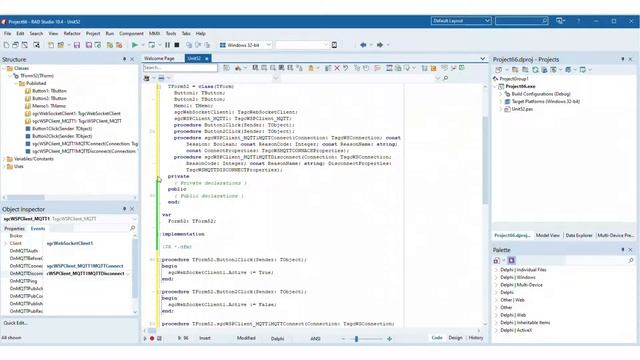Click the red macro record button
Viewport: 640px width, 360px height.
click(x=152, y=338)
